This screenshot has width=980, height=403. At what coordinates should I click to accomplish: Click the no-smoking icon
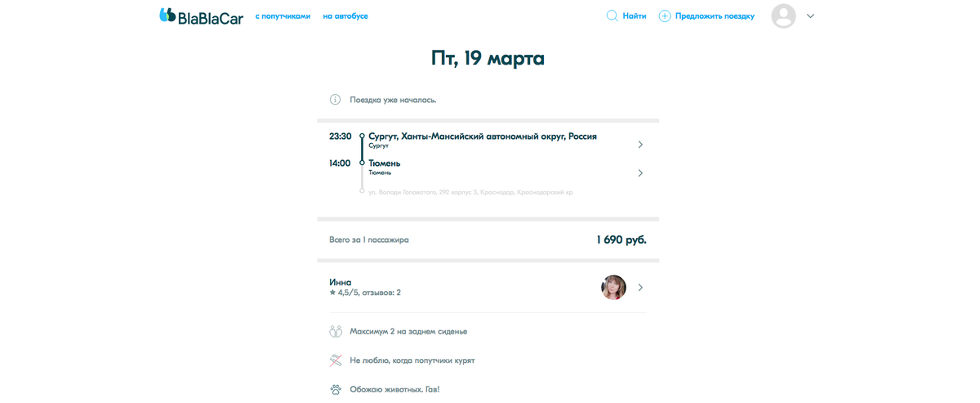click(336, 360)
